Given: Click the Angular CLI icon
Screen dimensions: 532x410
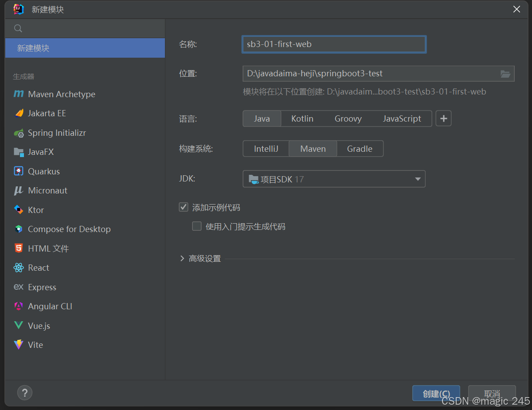Looking at the screenshot, I should [19, 306].
